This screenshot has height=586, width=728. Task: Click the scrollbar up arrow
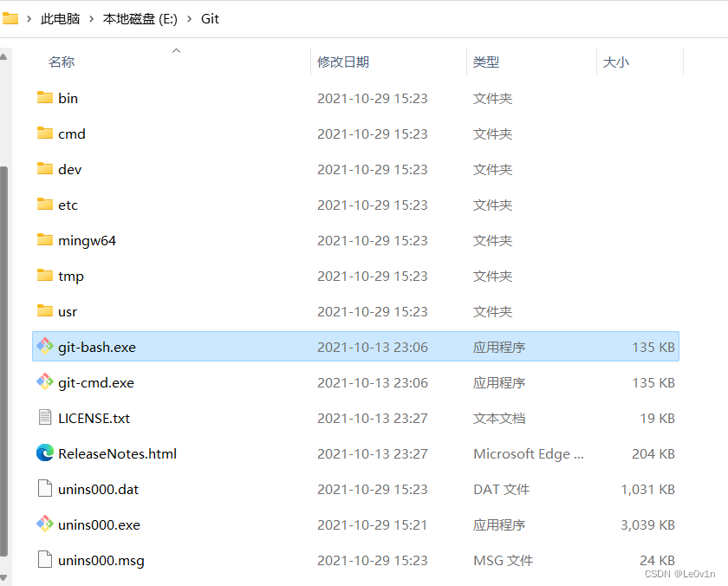[x=3, y=57]
